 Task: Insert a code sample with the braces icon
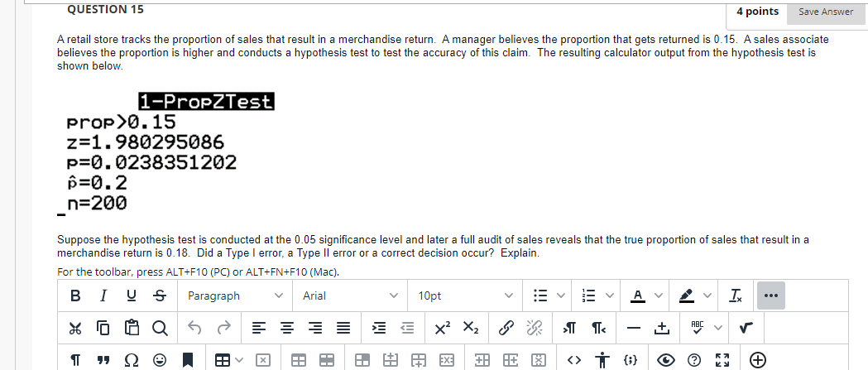coord(631,361)
